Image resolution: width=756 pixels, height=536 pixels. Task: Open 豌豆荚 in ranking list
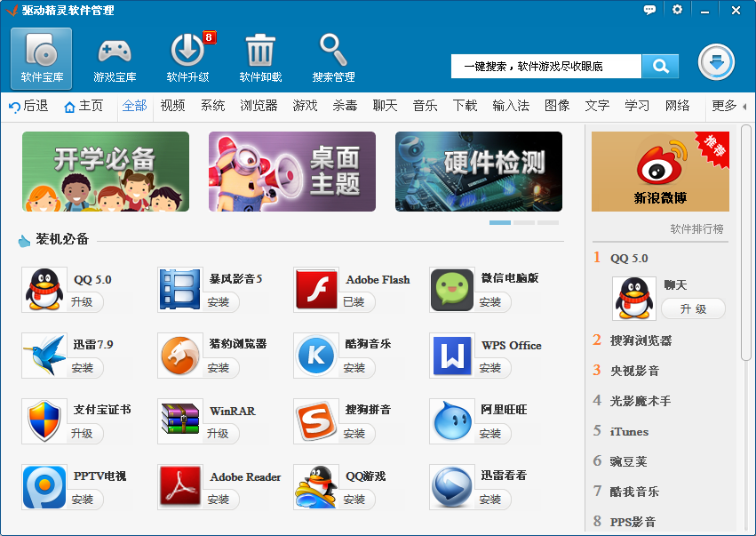[x=628, y=461]
